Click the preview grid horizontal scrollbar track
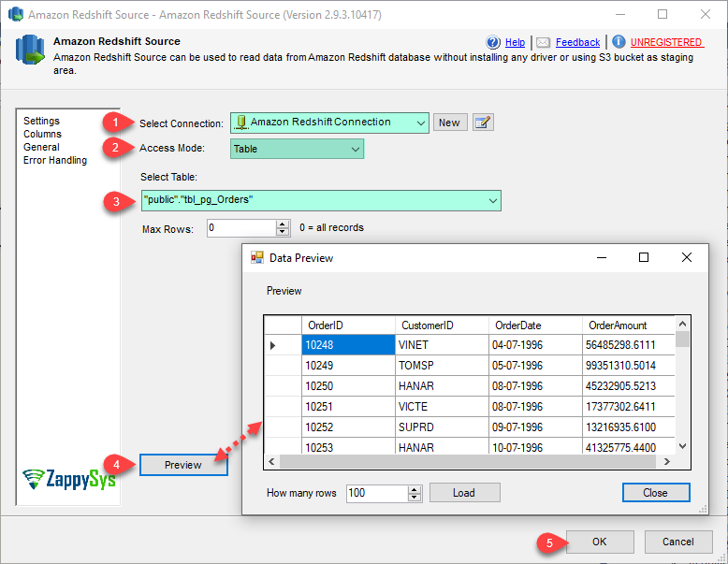This screenshot has height=564, width=728. 468,461
